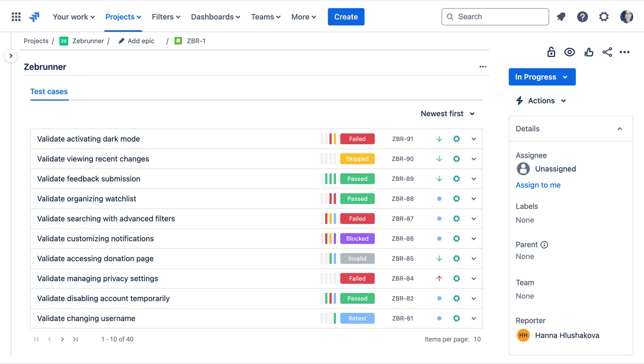Open the Zebrunner breadcrumb link
Screen dimensions: 644x364
tap(88, 41)
